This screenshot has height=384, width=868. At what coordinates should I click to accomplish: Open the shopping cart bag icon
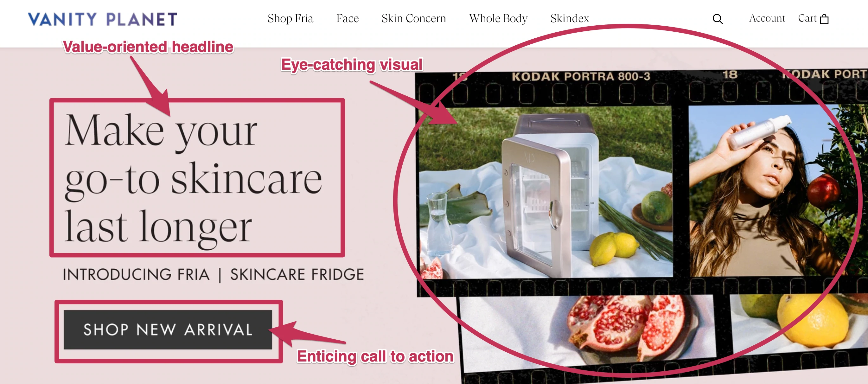tap(824, 19)
